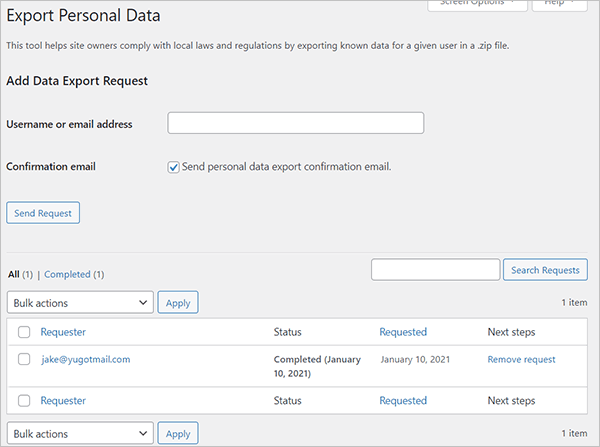600x447 pixels.
Task: Click the Next steps header text
Action: tap(511, 332)
